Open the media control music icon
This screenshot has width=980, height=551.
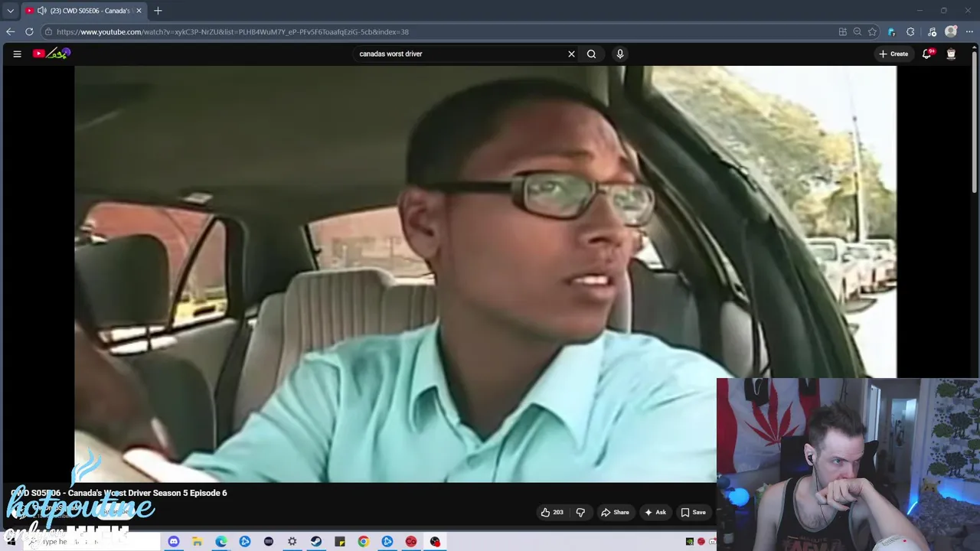tap(932, 31)
